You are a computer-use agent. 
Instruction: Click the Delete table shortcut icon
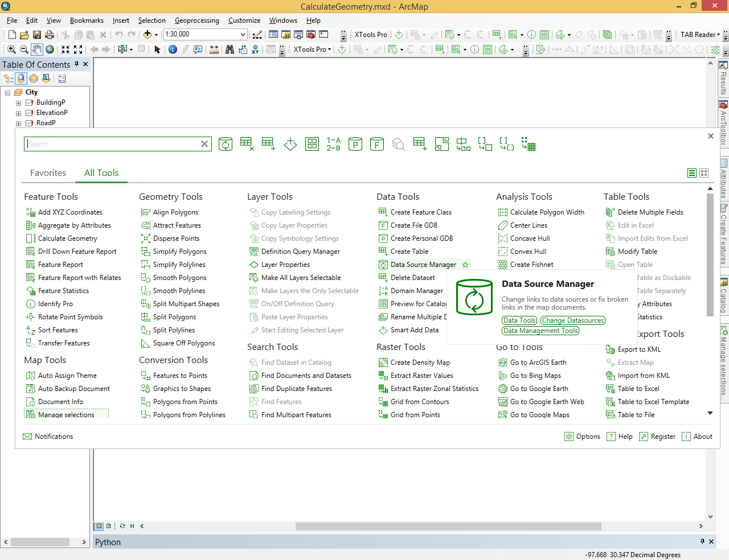pyautogui.click(x=247, y=144)
